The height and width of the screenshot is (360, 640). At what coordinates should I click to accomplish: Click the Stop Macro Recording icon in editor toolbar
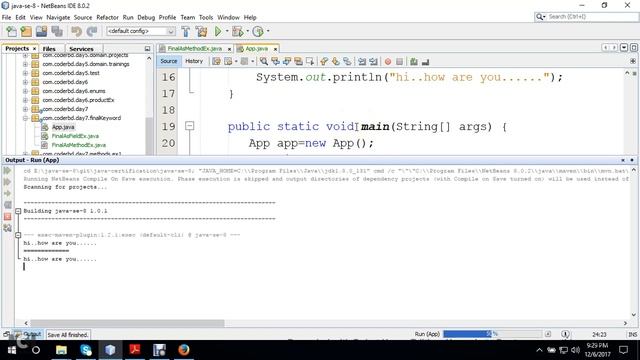point(400,62)
